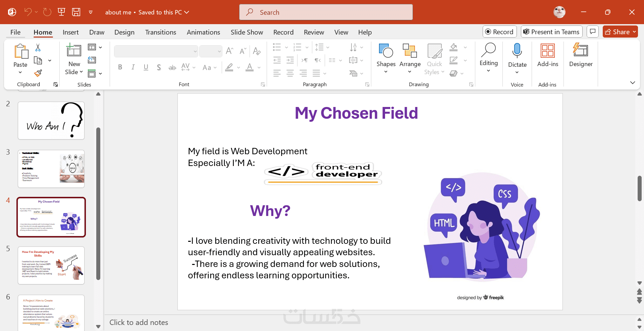Screen dimensions: 644x331
Task: Open the font color dropdown arrow
Action: [x=259, y=67]
